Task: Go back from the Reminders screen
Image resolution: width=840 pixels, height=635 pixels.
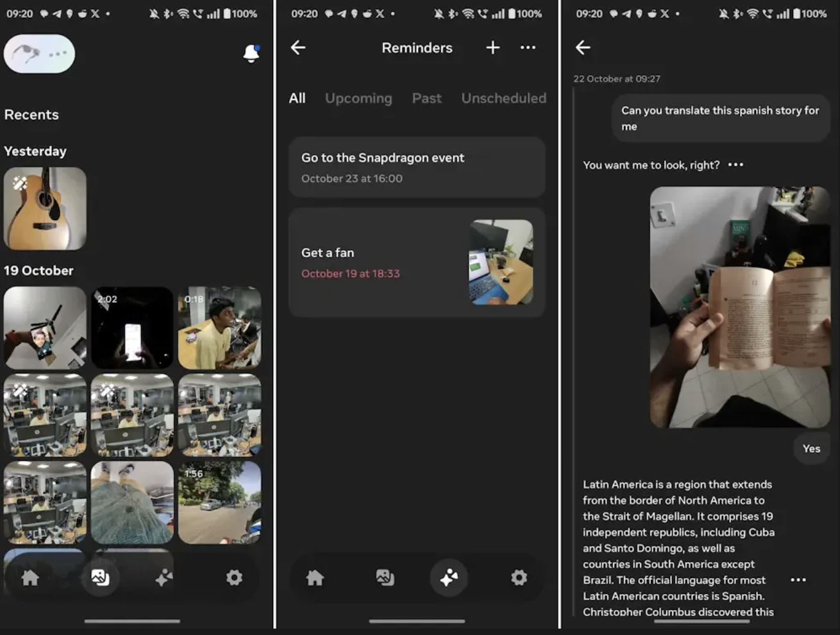Action: pyautogui.click(x=298, y=47)
